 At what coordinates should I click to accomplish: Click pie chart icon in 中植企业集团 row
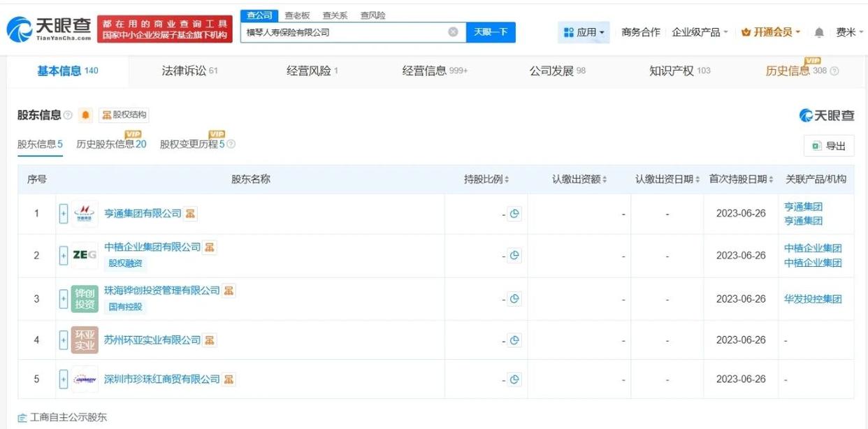[514, 256]
